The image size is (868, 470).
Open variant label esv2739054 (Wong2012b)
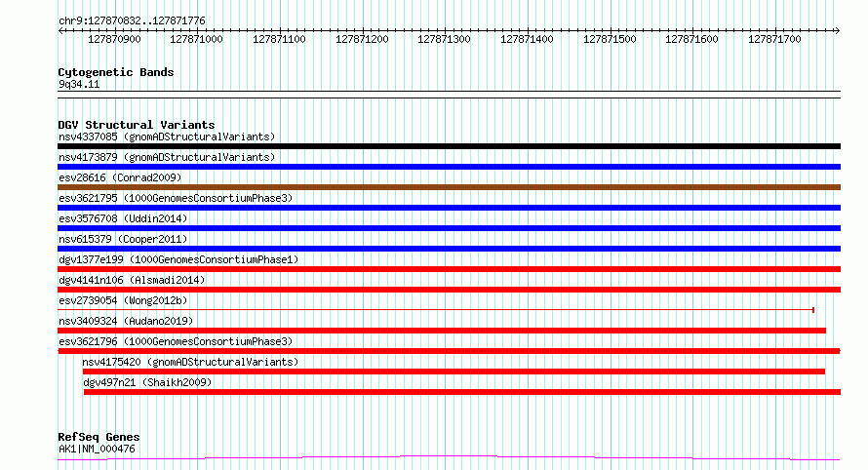pos(123,300)
